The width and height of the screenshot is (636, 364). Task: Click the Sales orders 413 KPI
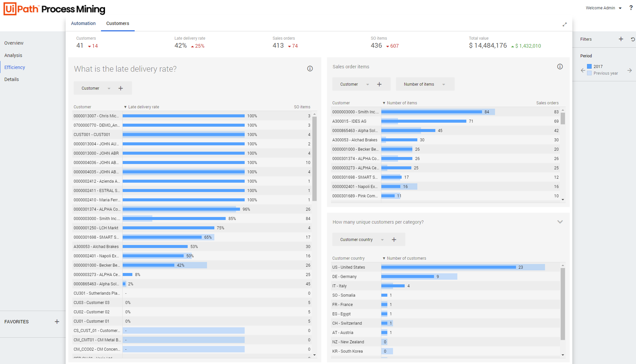coord(278,46)
